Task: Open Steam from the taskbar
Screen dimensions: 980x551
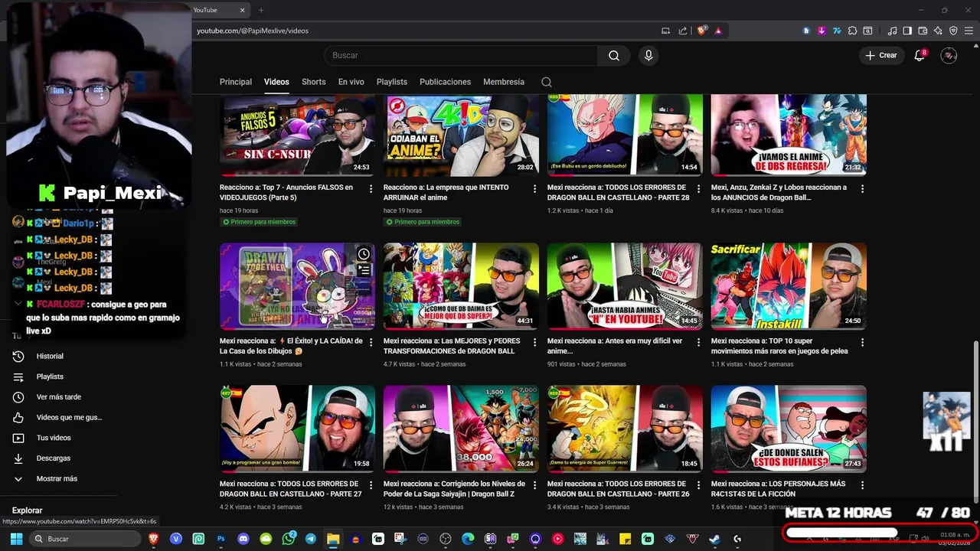Action: (x=714, y=539)
